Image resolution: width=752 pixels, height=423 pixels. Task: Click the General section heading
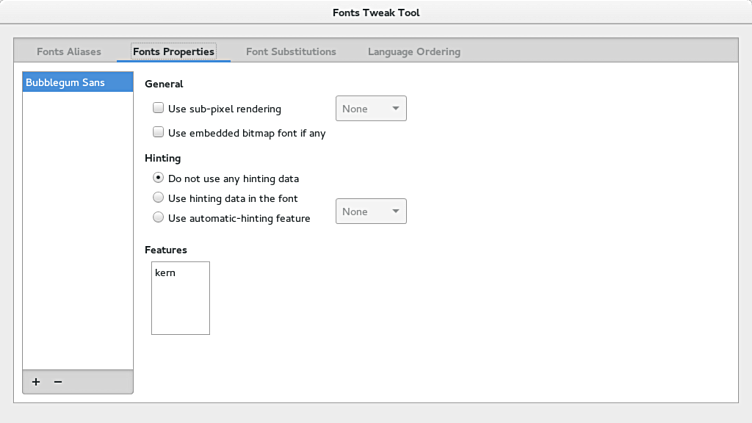(x=164, y=84)
